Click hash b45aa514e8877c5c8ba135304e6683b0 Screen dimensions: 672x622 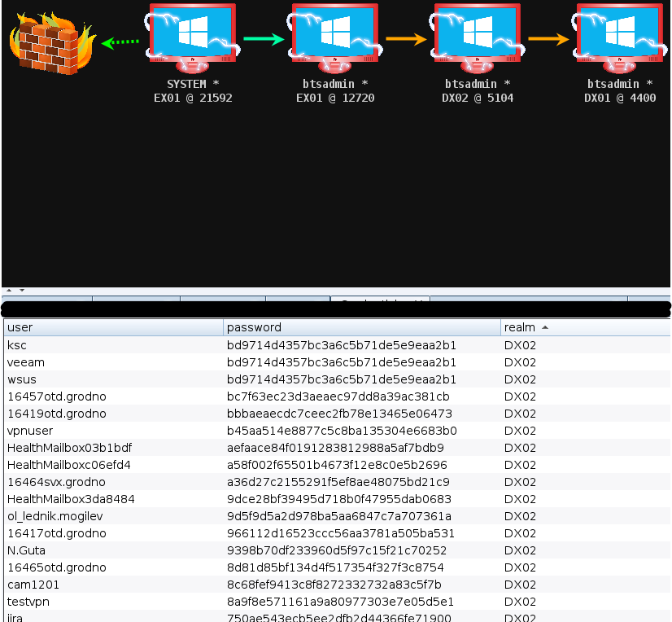pyautogui.click(x=342, y=431)
